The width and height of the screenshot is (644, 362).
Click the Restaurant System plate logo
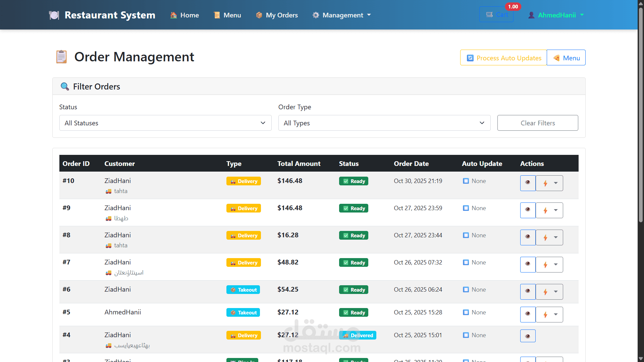[54, 15]
